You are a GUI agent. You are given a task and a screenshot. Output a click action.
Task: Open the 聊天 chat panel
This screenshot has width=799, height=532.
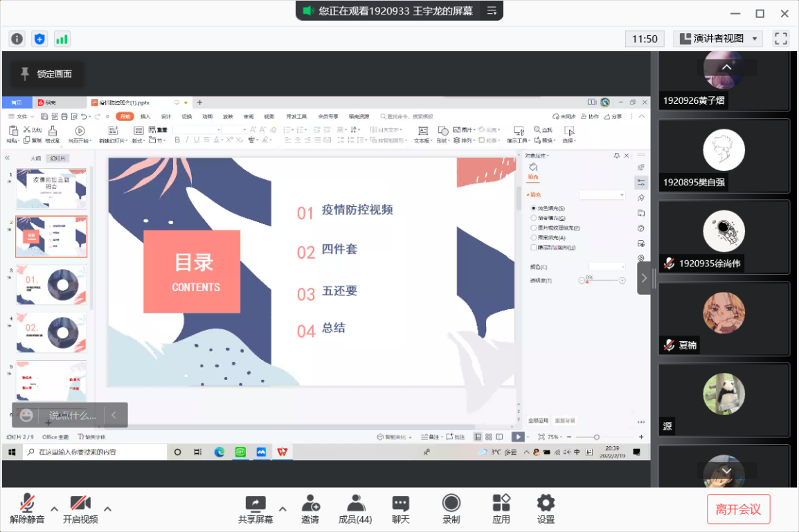pyautogui.click(x=401, y=509)
